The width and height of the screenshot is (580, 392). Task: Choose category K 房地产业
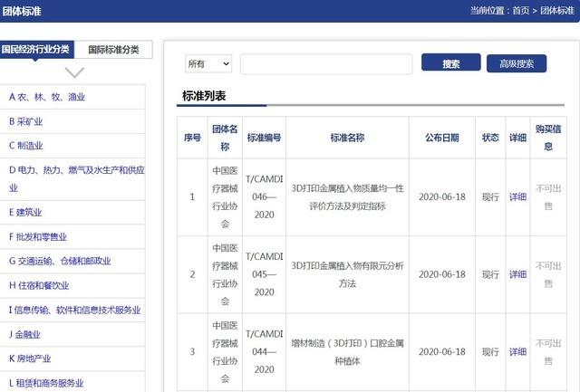pos(30,359)
